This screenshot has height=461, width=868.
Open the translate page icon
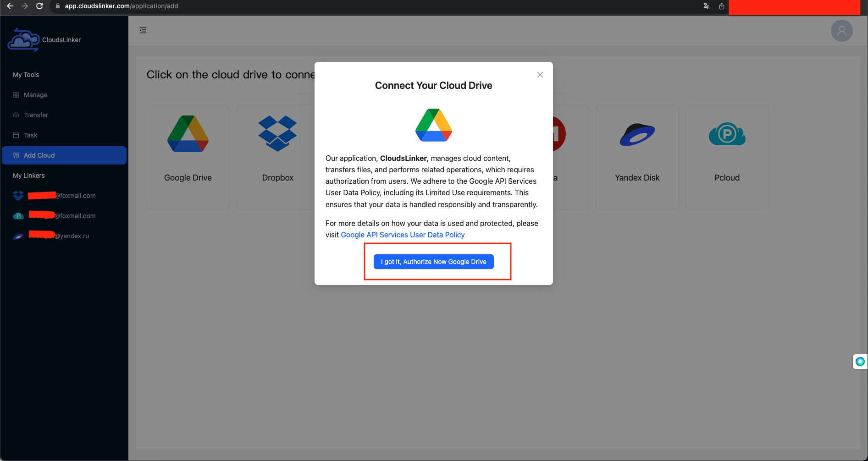[x=707, y=6]
